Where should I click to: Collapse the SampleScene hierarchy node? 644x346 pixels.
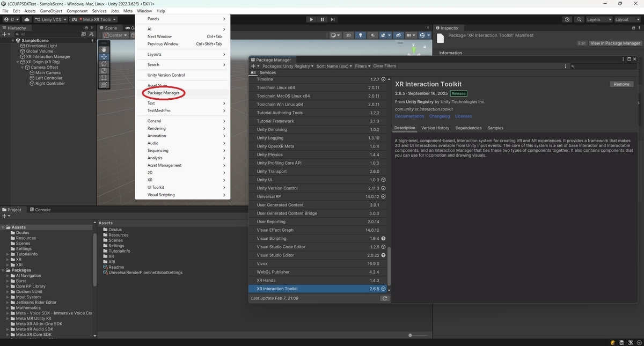coord(13,40)
